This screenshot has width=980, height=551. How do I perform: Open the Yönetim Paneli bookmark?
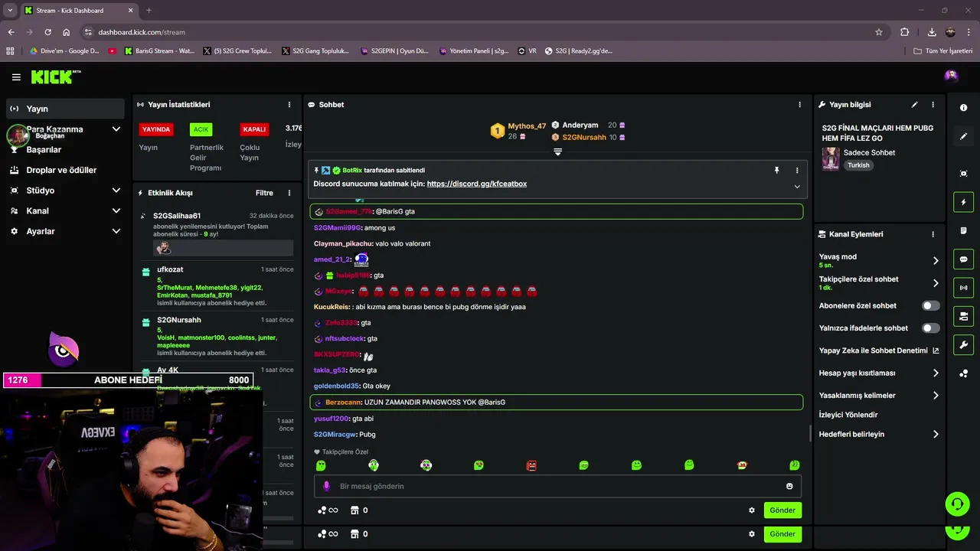click(474, 51)
